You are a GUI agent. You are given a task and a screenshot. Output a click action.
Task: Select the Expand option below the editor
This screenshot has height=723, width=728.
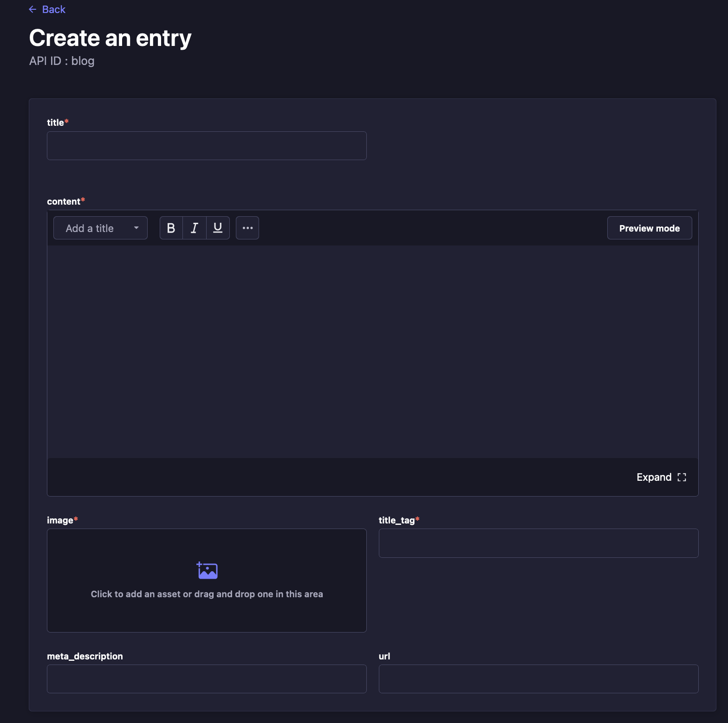pyautogui.click(x=655, y=477)
